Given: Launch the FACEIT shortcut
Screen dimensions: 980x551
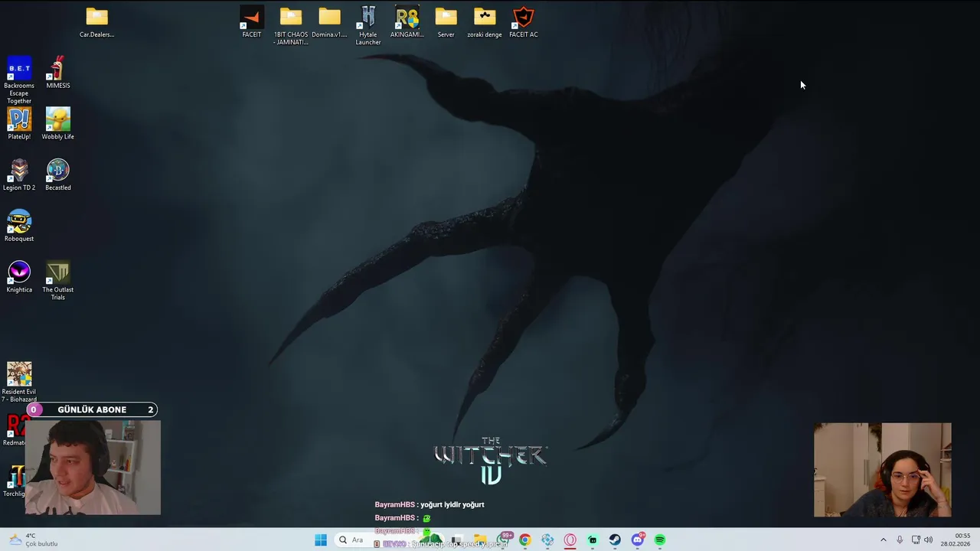Looking at the screenshot, I should click(252, 22).
